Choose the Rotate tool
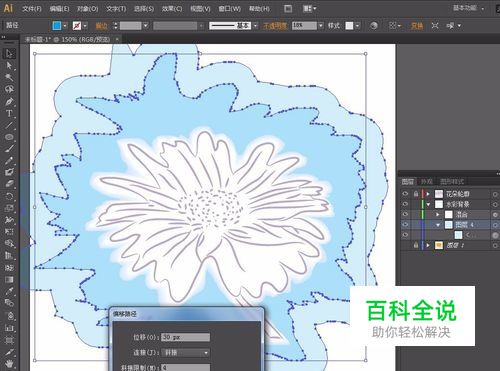The height and width of the screenshot is (371, 500). point(9,196)
